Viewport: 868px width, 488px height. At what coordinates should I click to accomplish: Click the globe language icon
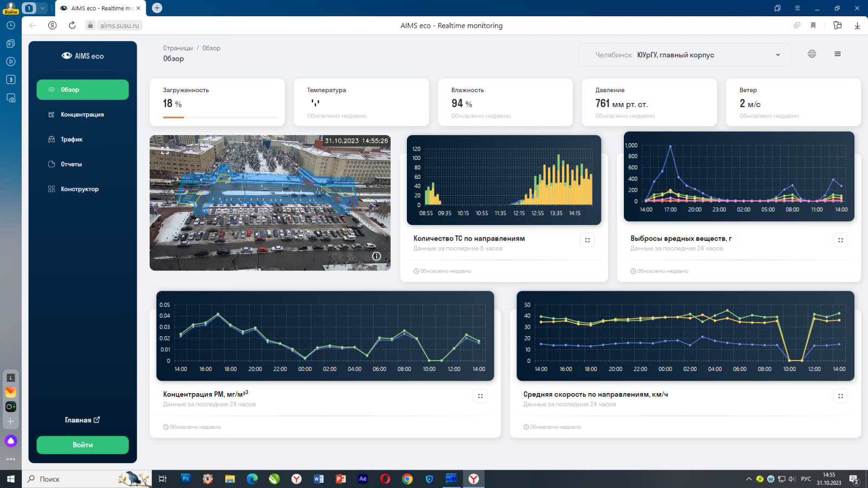click(812, 54)
